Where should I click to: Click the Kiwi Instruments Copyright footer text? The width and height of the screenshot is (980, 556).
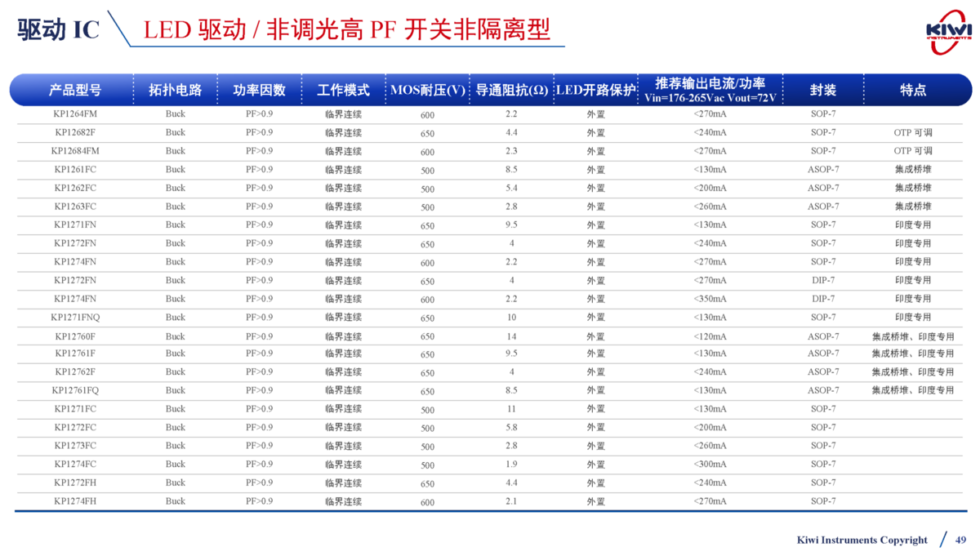pos(862,540)
